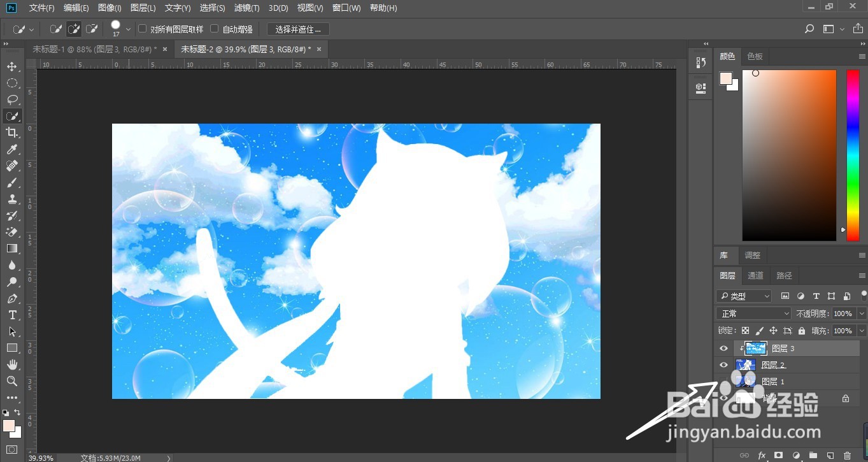This screenshot has height=462, width=868.
Task: Switch to the 未标题-1 document tab
Action: (x=94, y=49)
